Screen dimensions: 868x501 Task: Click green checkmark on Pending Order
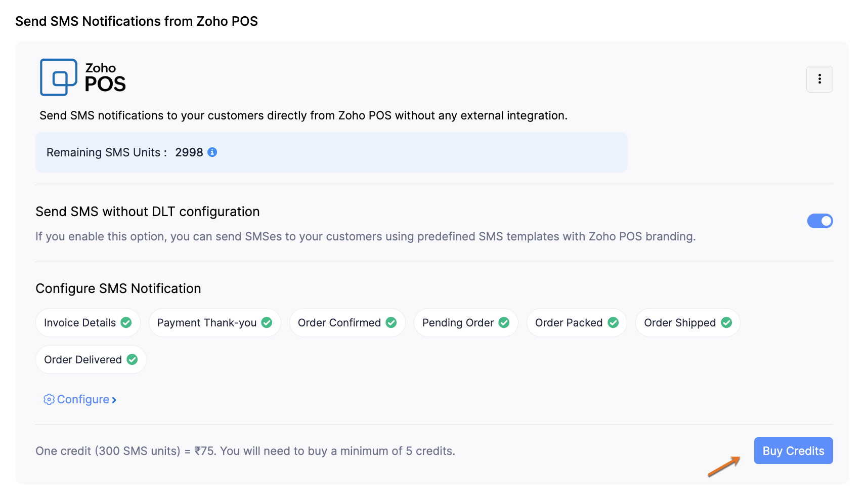pos(504,323)
